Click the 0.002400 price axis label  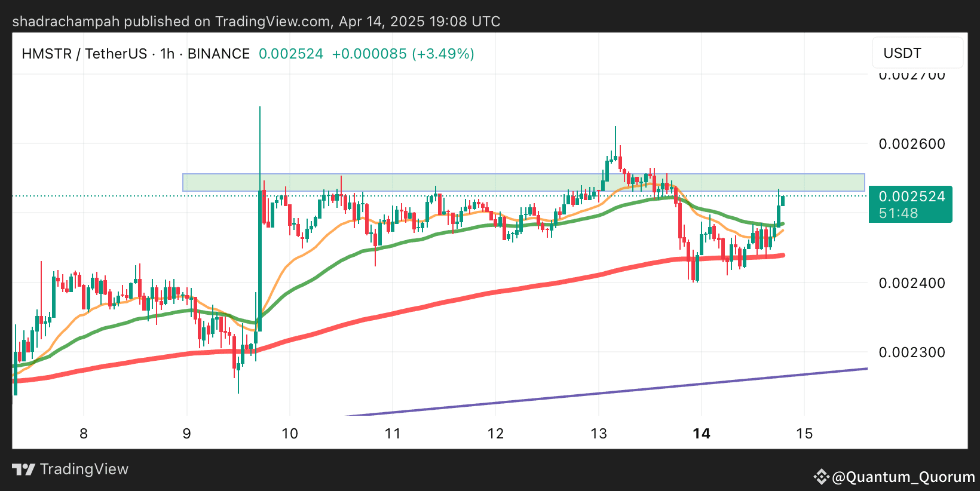pos(912,283)
